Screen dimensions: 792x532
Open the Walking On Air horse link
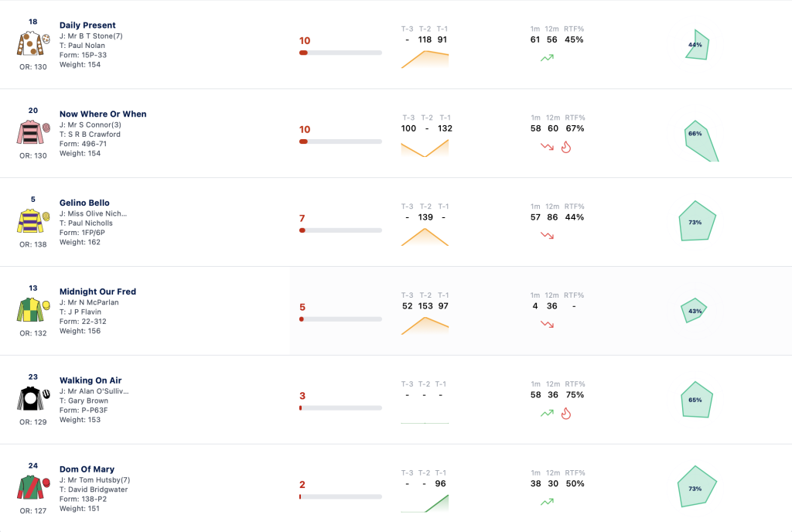[90, 380]
